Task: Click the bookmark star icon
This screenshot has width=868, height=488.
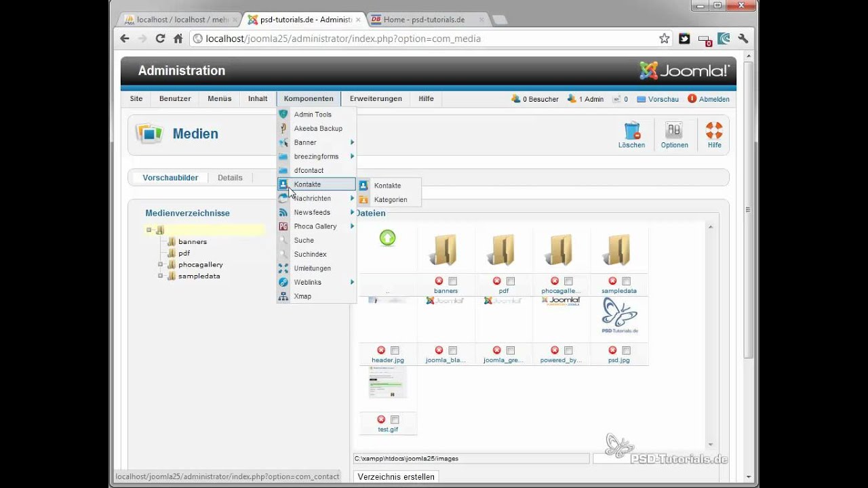Action: click(x=664, y=39)
